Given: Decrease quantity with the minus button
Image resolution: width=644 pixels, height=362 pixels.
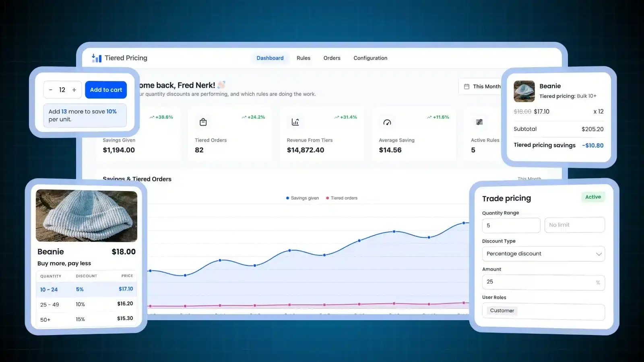Looking at the screenshot, I should (x=51, y=90).
